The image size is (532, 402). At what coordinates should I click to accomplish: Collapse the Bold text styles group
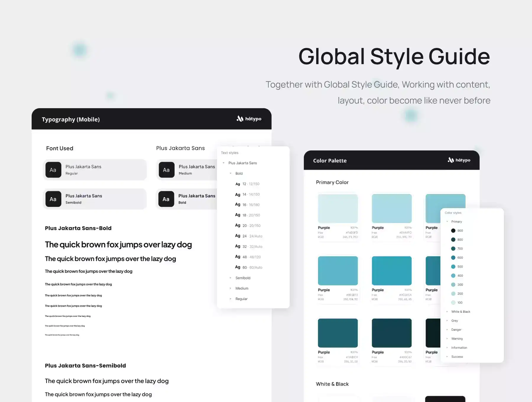231,174
